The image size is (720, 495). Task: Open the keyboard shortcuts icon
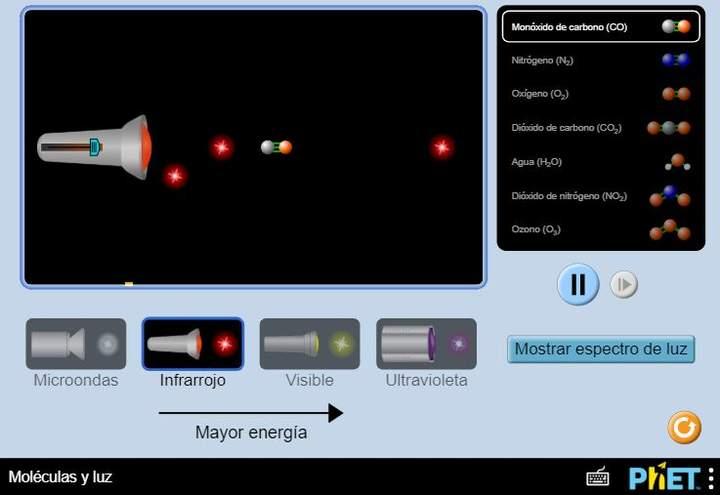pyautogui.click(x=598, y=478)
